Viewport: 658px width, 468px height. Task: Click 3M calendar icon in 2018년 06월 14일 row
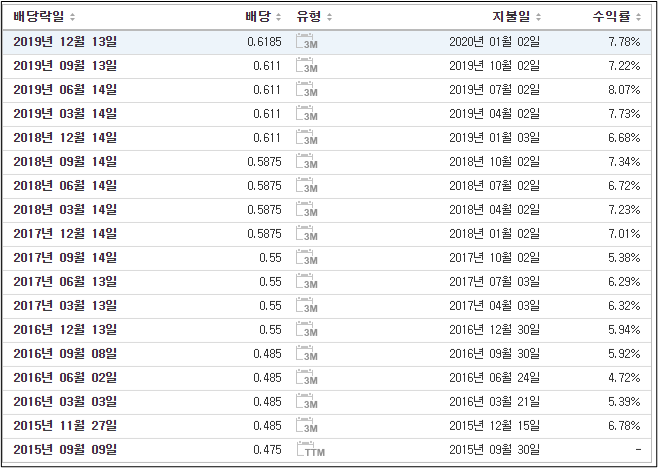306,186
